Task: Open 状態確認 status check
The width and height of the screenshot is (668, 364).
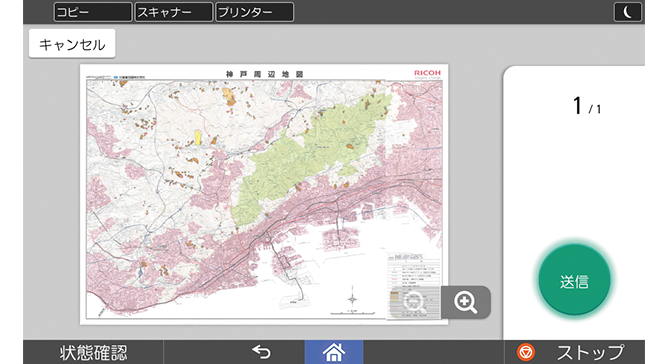Action: 93,352
